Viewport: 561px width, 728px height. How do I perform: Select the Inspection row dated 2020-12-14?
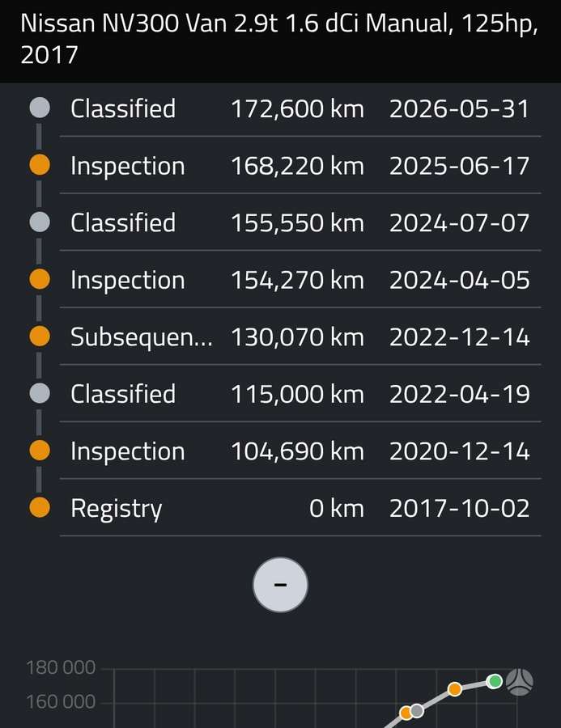(x=300, y=451)
